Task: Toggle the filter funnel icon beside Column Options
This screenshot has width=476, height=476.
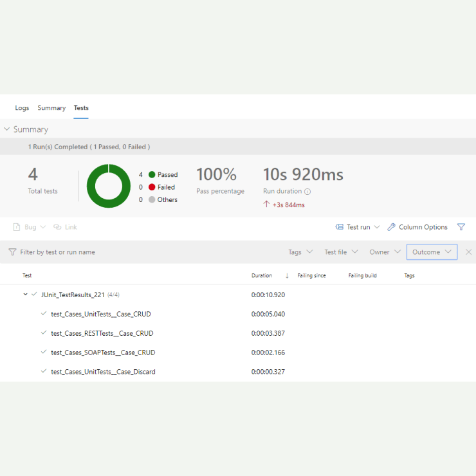Action: 461,227
